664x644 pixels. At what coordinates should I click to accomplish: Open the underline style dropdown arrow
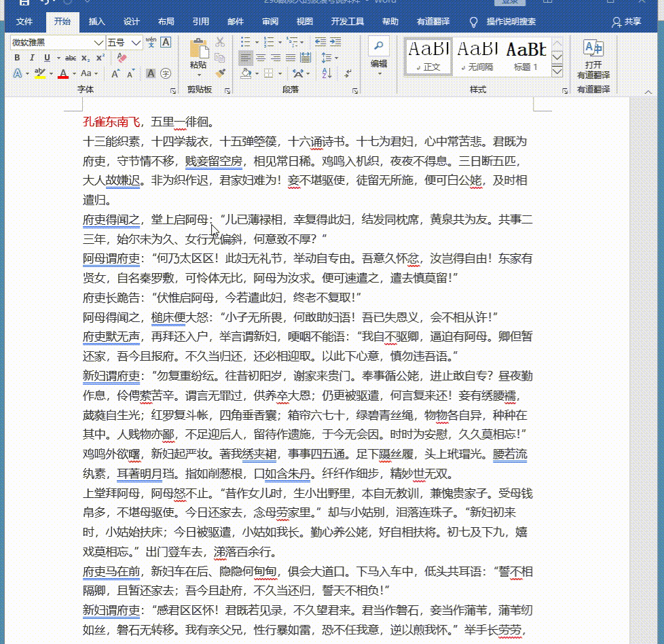(x=58, y=58)
